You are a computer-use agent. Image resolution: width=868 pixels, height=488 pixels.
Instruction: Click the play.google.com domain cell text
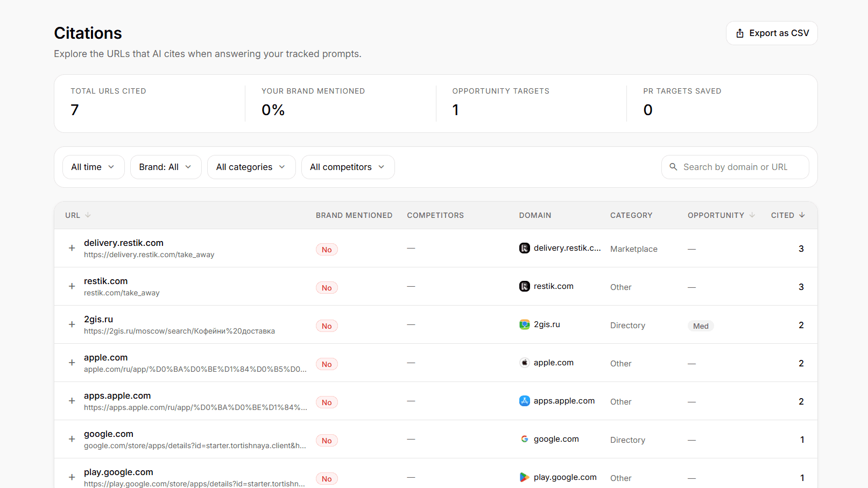tap(565, 477)
